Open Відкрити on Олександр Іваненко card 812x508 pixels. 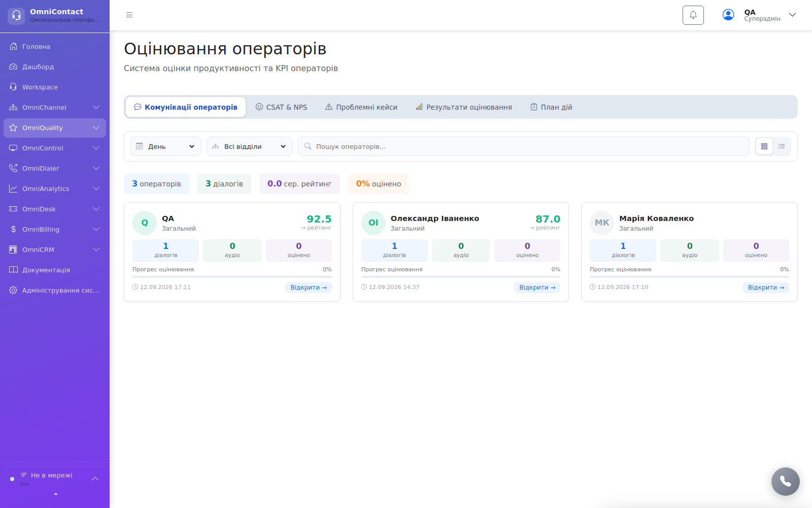(x=537, y=288)
